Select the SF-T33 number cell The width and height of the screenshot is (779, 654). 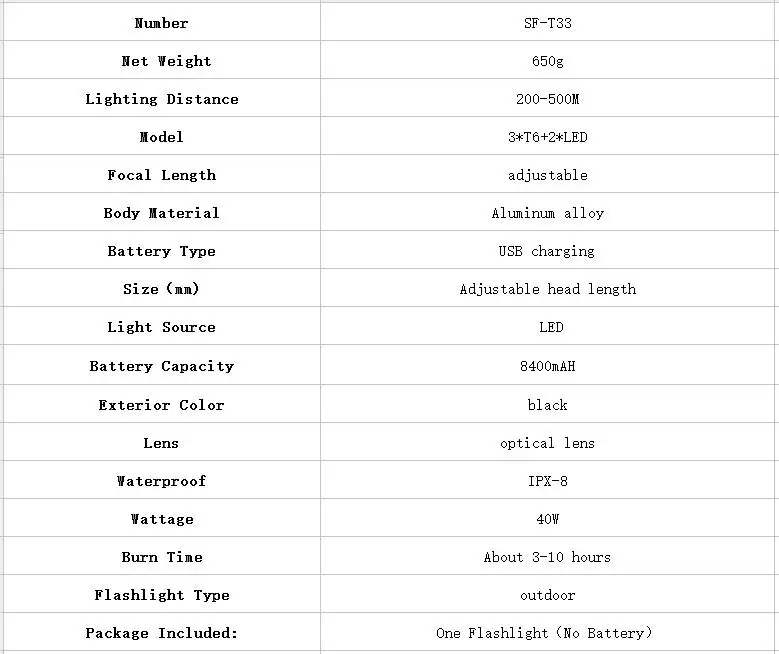pyautogui.click(x=547, y=23)
